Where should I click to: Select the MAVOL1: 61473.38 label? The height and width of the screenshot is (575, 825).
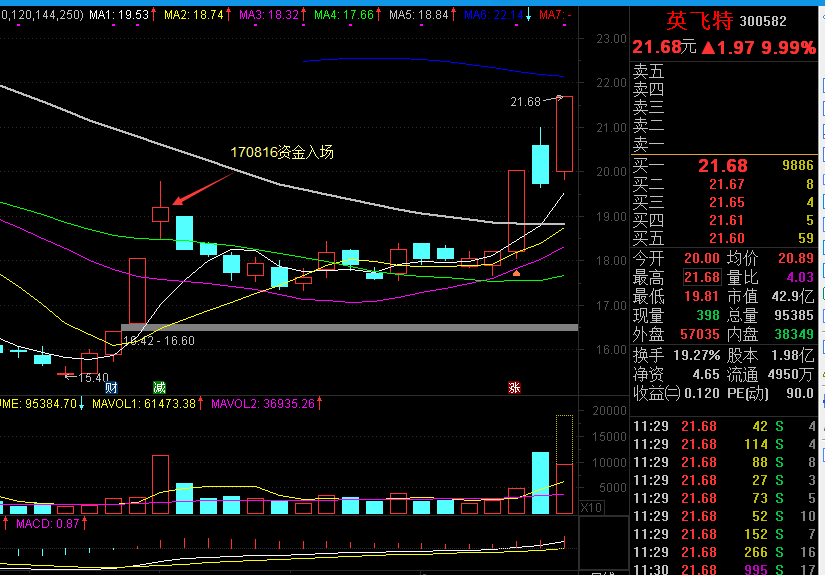tap(144, 403)
